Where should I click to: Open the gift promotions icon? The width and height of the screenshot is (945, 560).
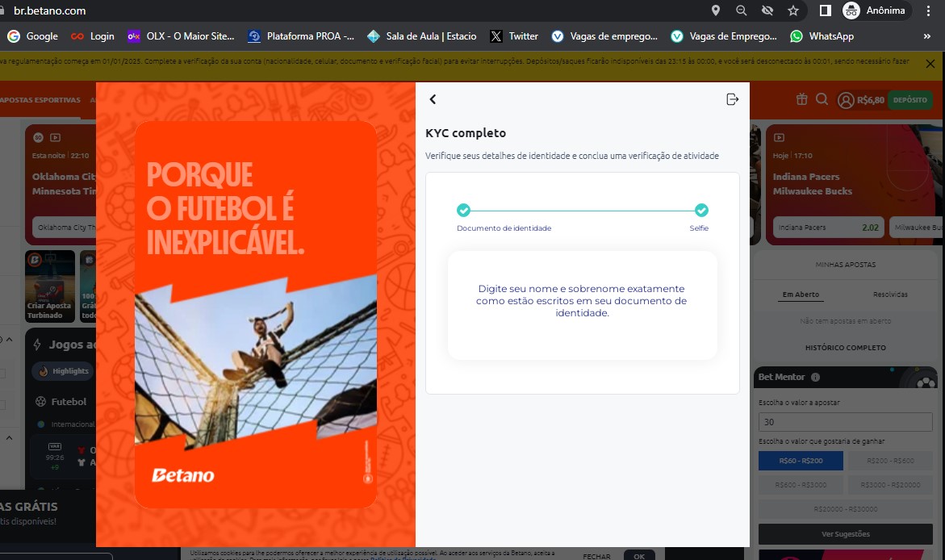pyautogui.click(x=801, y=99)
